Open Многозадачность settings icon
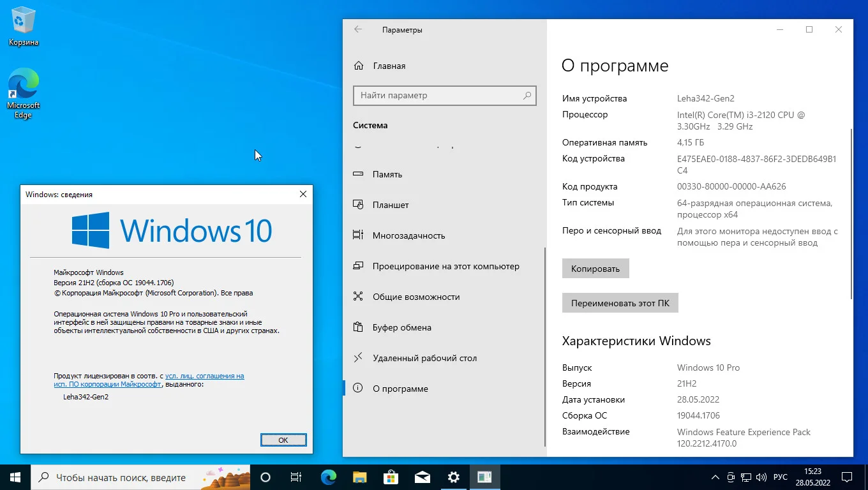The width and height of the screenshot is (868, 490). (358, 235)
